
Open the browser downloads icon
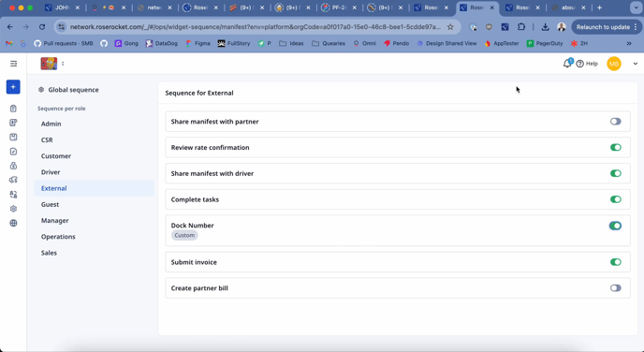[x=545, y=27]
